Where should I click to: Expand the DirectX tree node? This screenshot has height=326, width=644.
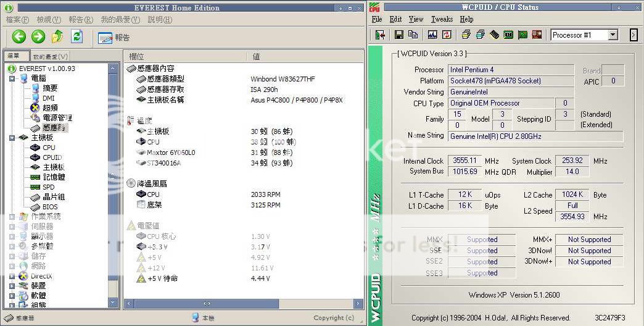click(12, 276)
